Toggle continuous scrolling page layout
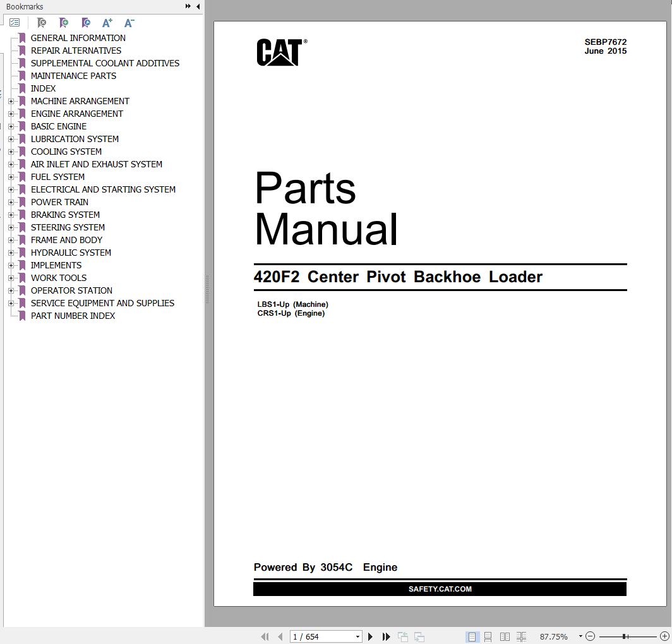672x644 pixels. pyautogui.click(x=489, y=636)
